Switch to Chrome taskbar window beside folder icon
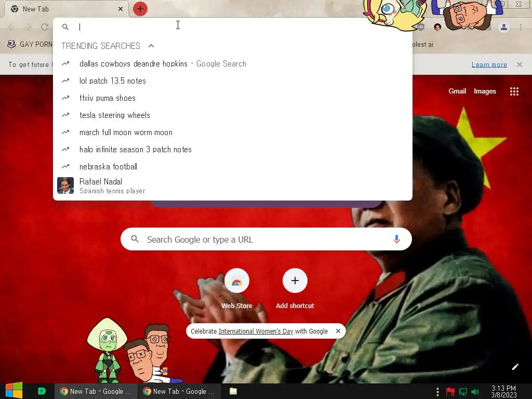 pyautogui.click(x=179, y=391)
